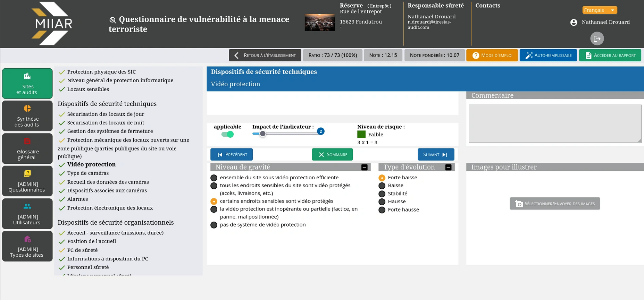Click the site thumbnail photo in header
Viewport: 644px width, 300px height.
tap(320, 23)
